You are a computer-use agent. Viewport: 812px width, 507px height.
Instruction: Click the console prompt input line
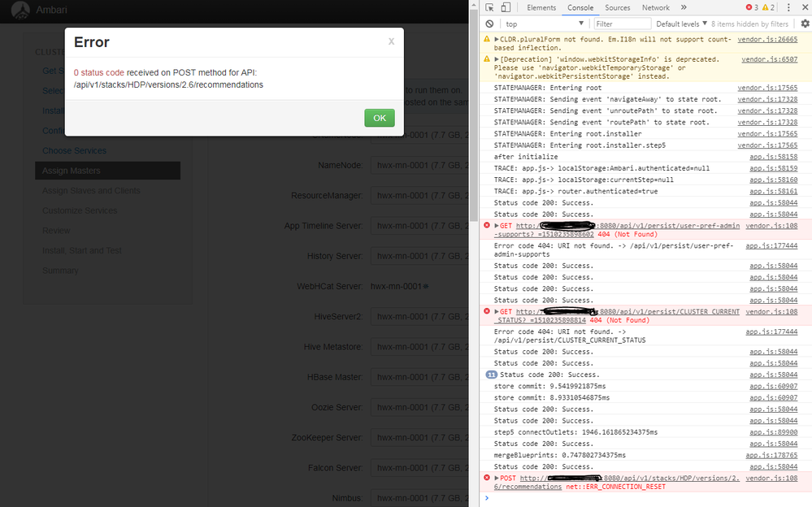(x=647, y=498)
